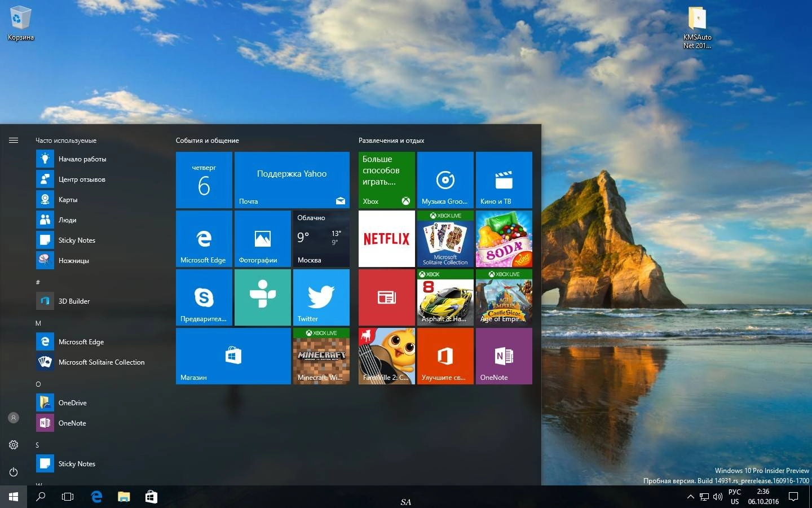Open the clock showing 2:36
Image resolution: width=812 pixels, height=508 pixels.
[764, 497]
